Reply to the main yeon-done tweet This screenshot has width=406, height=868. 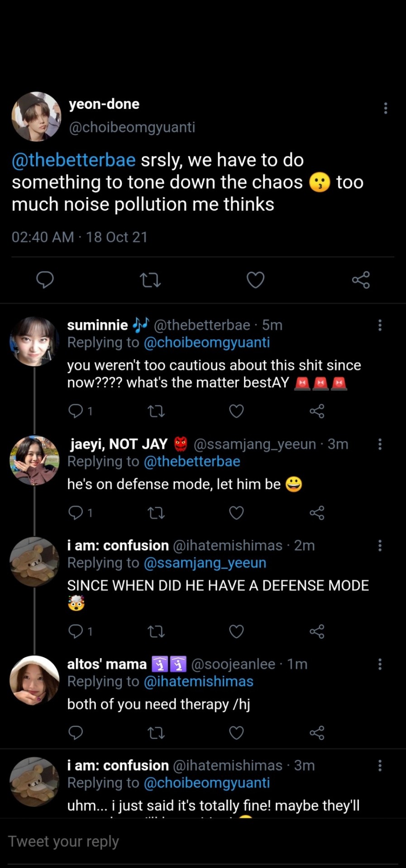(45, 280)
